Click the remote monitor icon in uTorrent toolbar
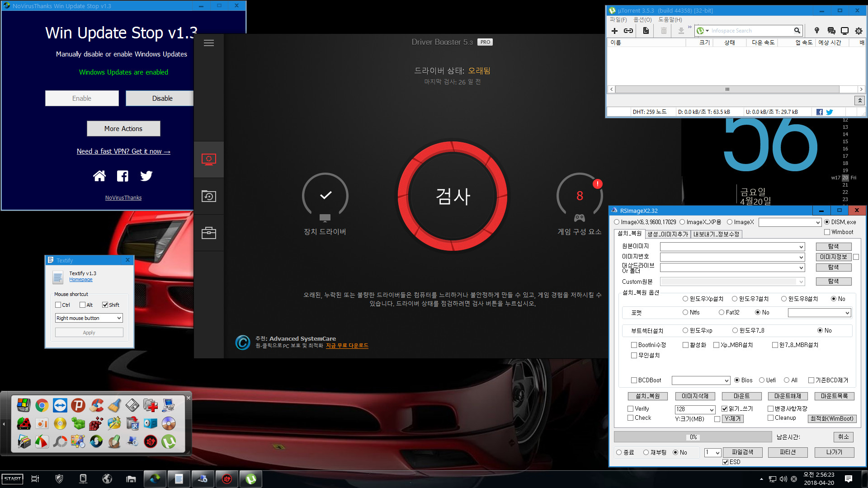 844,31
